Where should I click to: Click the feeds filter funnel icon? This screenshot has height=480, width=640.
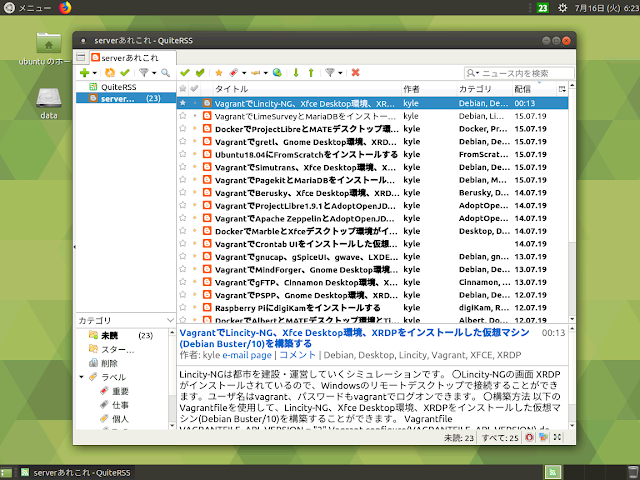tap(144, 73)
